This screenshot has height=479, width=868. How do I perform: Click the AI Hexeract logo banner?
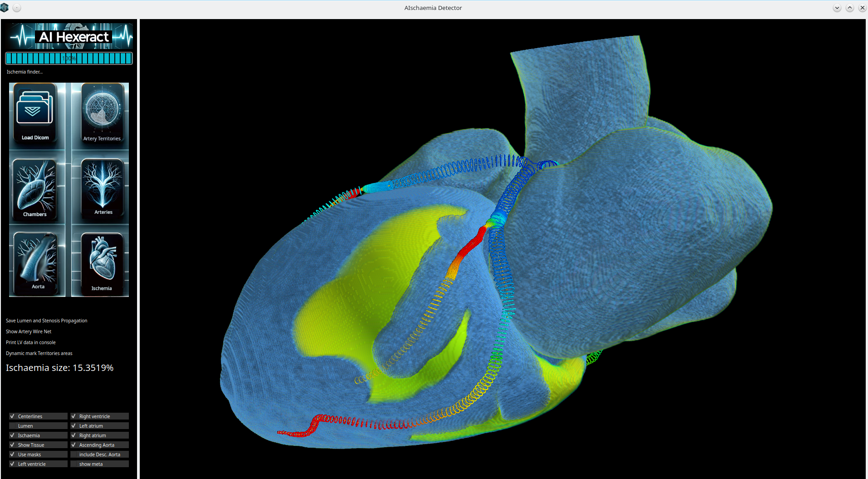pyautogui.click(x=69, y=36)
